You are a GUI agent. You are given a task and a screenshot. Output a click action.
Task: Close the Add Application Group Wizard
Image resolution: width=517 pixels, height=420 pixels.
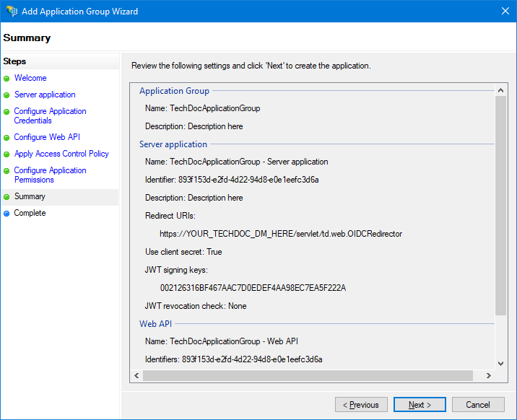tap(505, 12)
